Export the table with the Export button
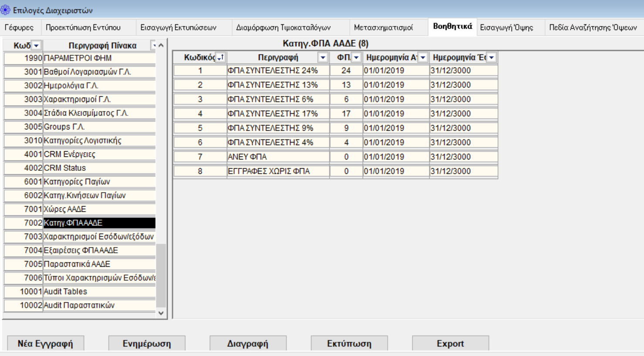The width and height of the screenshot is (644, 356). (x=450, y=343)
